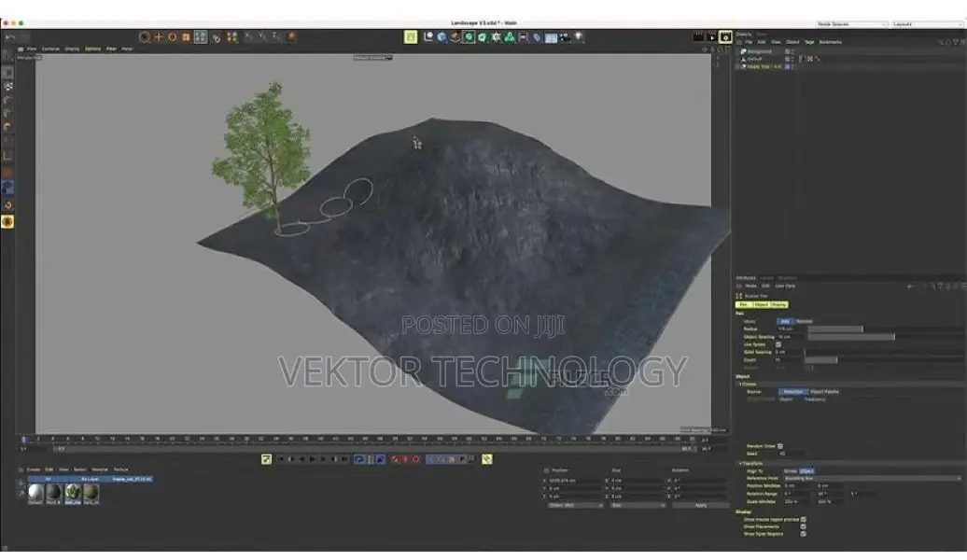Open the Objects panel Tags menu
Viewport: 967px width, 560px height.
pyautogui.click(x=809, y=42)
